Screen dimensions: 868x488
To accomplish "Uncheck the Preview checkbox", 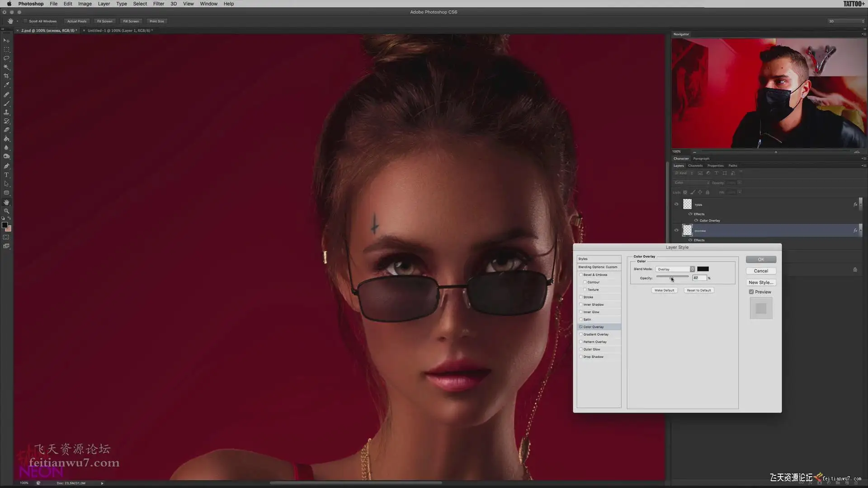I will (751, 292).
